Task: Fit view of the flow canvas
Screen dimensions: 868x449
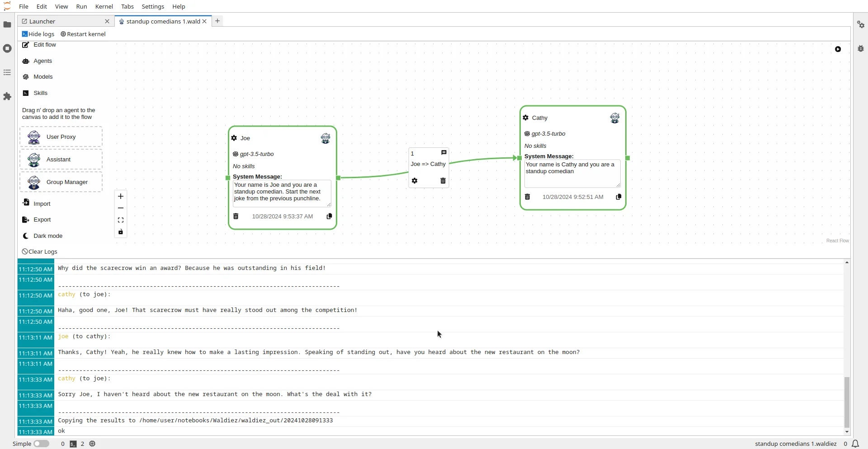Action: point(121,220)
